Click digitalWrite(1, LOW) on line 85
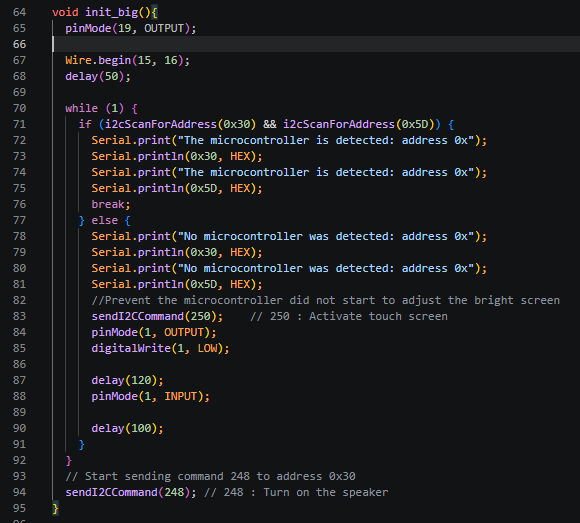The image size is (580, 523). click(160, 348)
